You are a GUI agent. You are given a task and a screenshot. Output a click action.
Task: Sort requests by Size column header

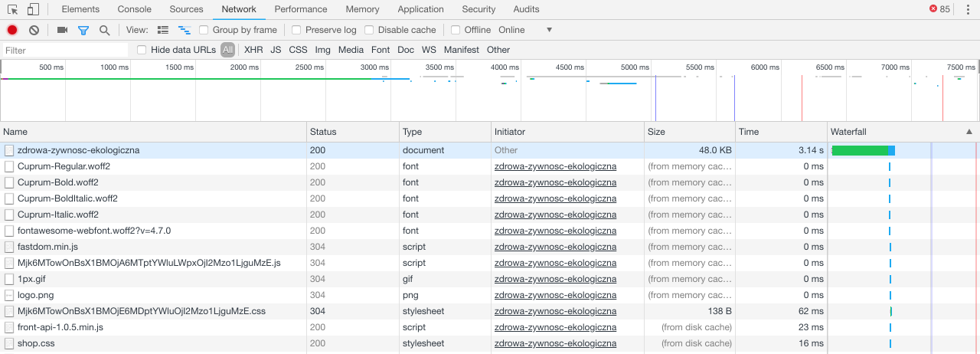tap(690, 132)
